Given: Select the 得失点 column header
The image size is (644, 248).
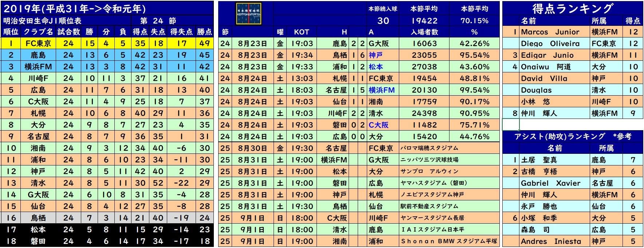Looking at the screenshot, I should (x=181, y=32).
